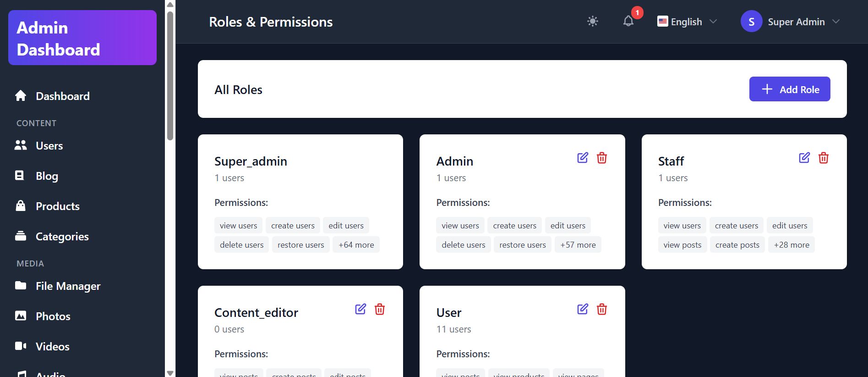
Task: Edit the Content_editor role
Action: pos(360,309)
